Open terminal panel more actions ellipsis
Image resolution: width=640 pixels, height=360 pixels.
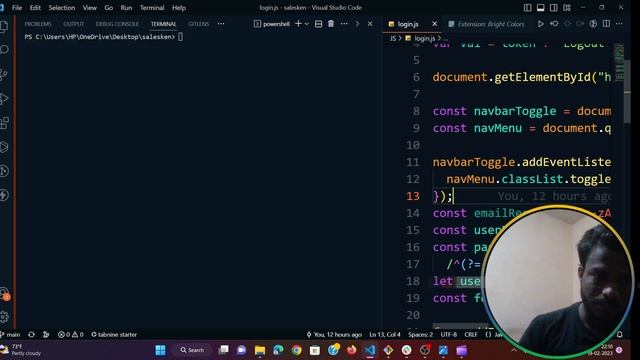(x=344, y=24)
